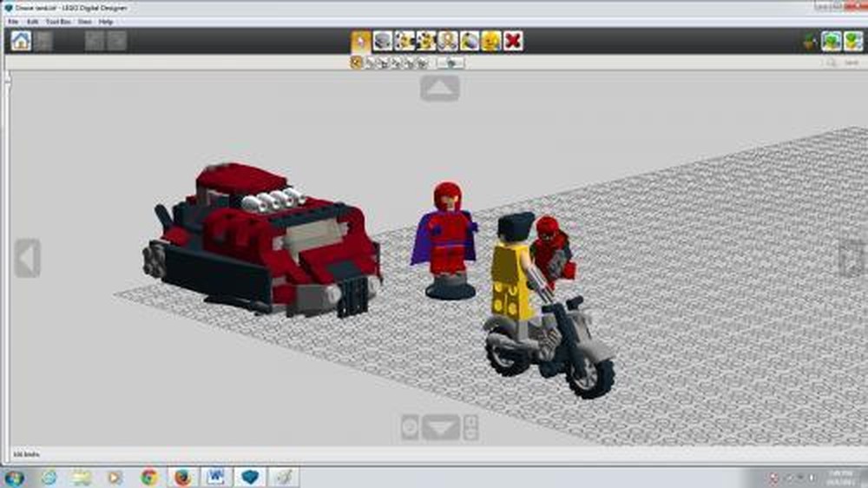The width and height of the screenshot is (868, 488).
Task: Select the Hinge Align tool
Action: tap(426, 42)
